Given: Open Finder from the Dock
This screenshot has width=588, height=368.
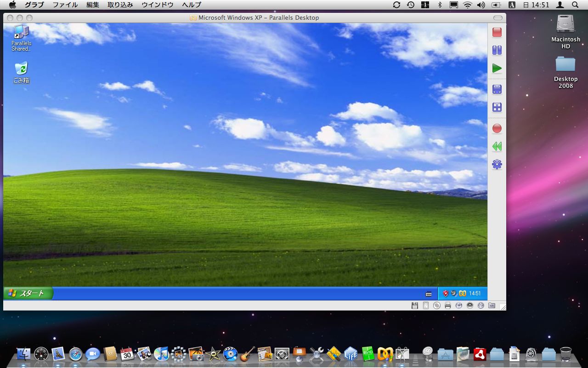Looking at the screenshot, I should pyautogui.click(x=23, y=354).
